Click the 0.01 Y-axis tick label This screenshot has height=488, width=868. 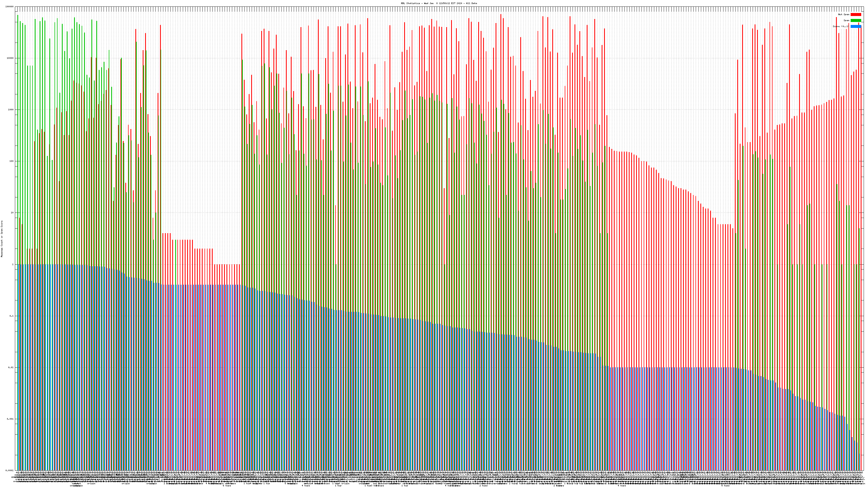pos(11,367)
